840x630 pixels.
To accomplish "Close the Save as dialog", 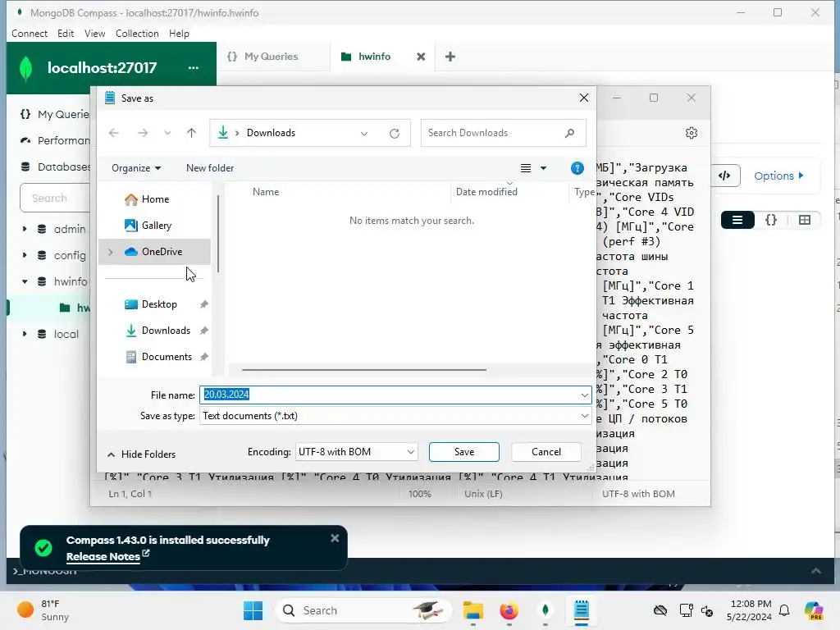I will [x=584, y=98].
